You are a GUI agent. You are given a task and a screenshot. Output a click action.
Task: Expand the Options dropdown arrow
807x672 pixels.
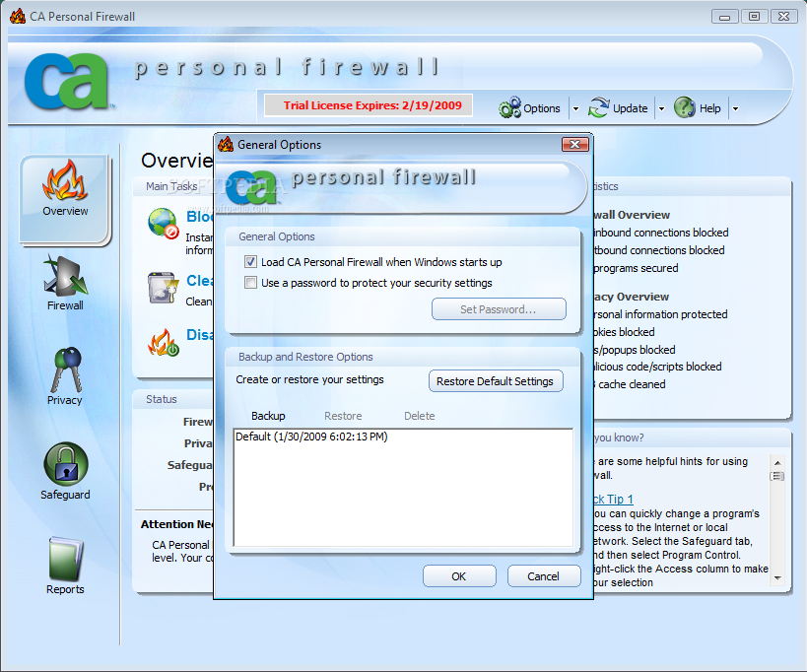575,108
